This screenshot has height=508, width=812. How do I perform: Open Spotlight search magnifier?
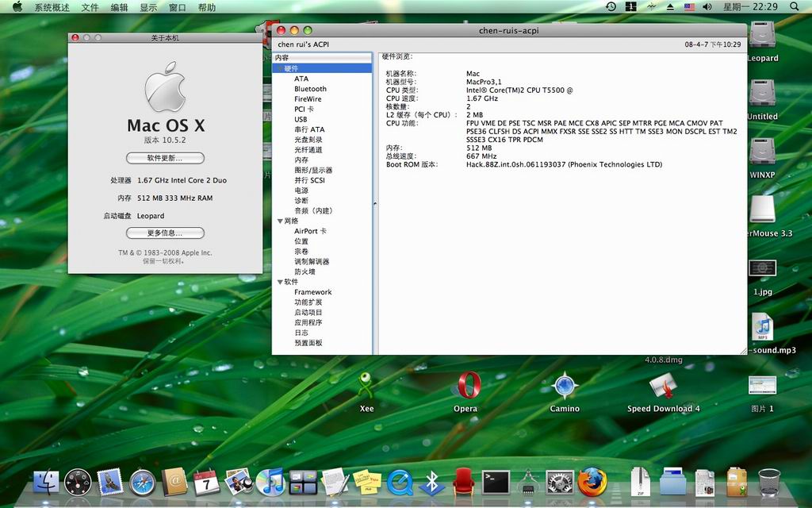point(795,6)
